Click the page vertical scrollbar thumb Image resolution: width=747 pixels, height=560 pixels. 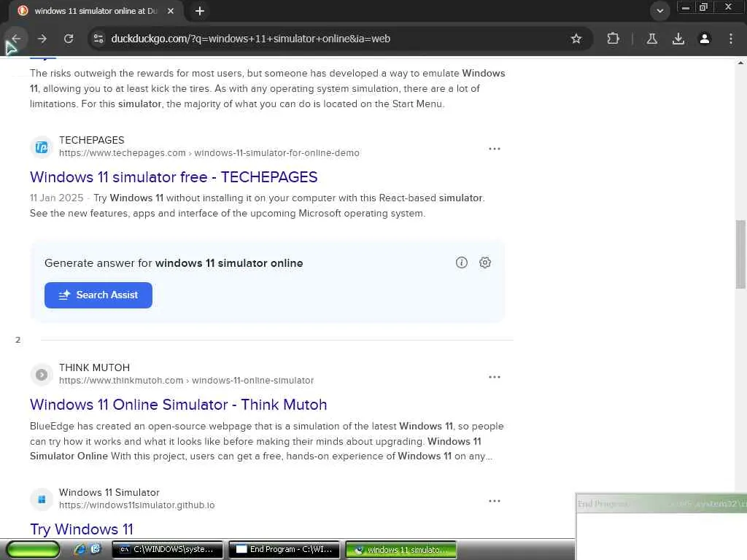point(740,254)
